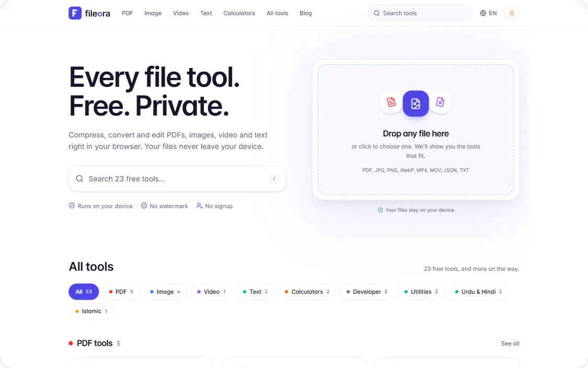Image resolution: width=588 pixels, height=368 pixels.
Task: Click the supported formats line PDF, JPG, PNG
Action: click(416, 170)
